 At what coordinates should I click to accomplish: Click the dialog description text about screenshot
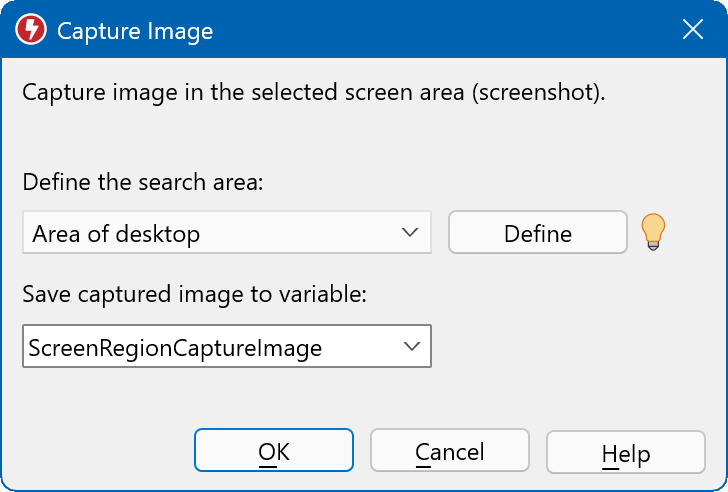tap(314, 94)
